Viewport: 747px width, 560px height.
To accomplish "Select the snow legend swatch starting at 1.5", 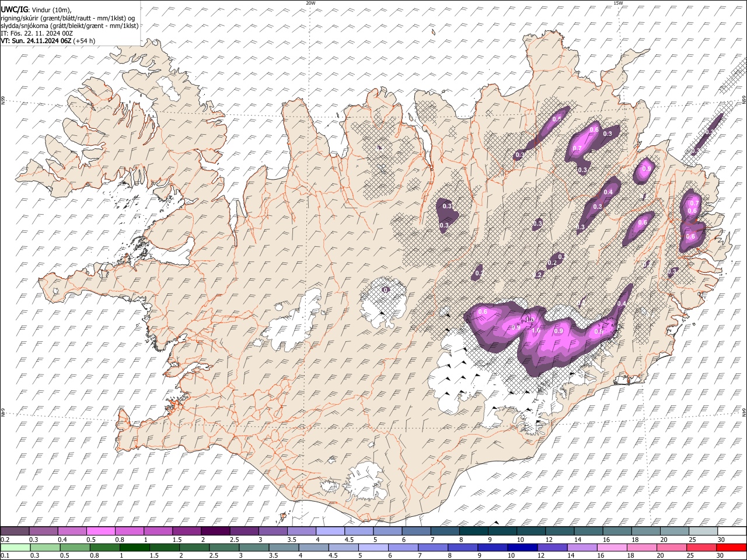I will point(187,531).
